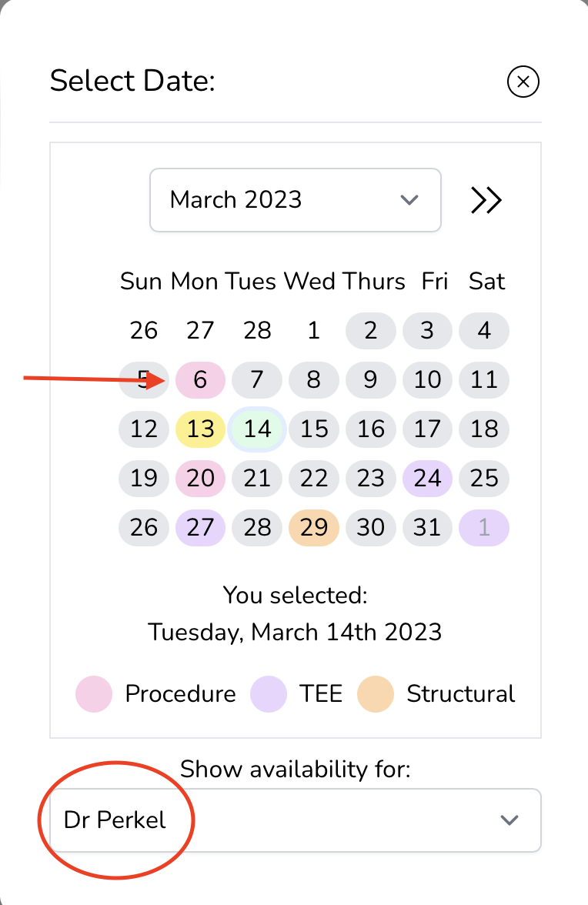Open the March 2023 month dropdown

tap(296, 200)
